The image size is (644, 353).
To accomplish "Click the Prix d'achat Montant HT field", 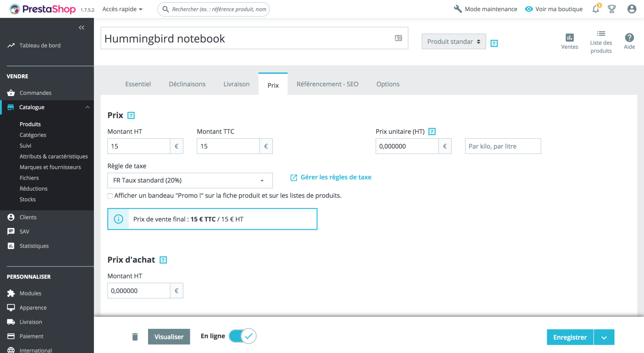I will 139,291.
